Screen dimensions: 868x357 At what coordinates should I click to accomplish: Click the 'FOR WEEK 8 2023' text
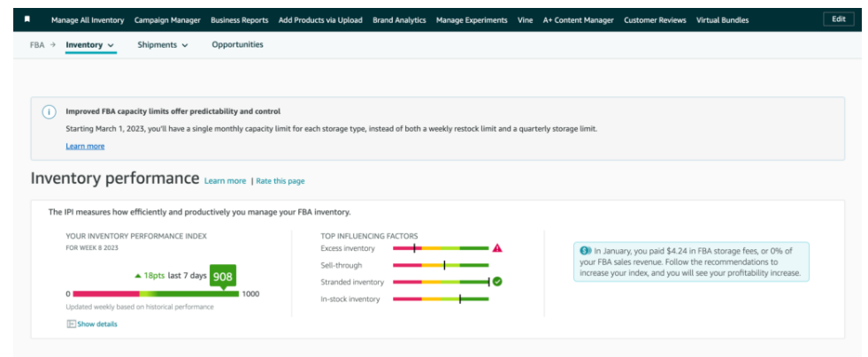coord(92,247)
